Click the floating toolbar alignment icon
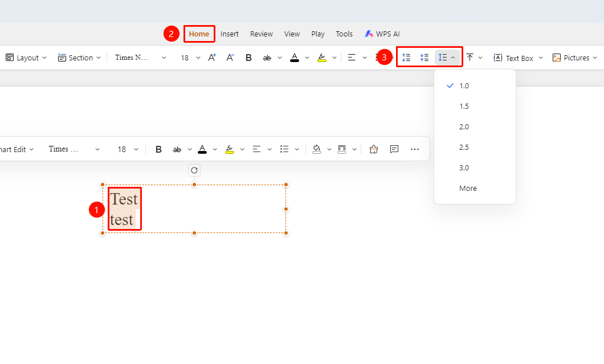This screenshot has width=604, height=364. [256, 149]
